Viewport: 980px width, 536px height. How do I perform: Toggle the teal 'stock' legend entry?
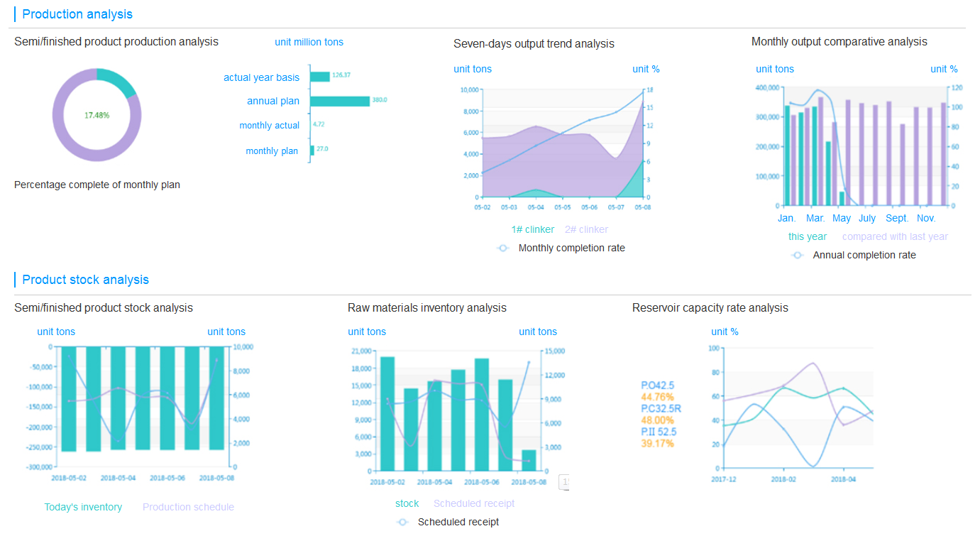tap(407, 503)
